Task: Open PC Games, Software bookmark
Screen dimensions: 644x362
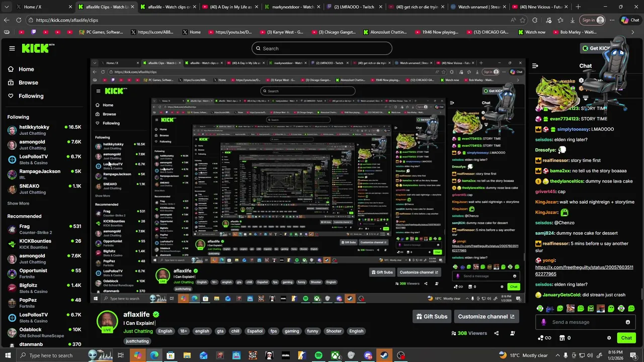Action: (101, 32)
